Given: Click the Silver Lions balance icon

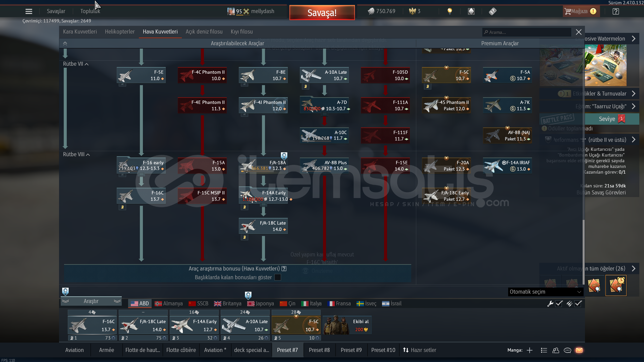Looking at the screenshot, I should (371, 11).
